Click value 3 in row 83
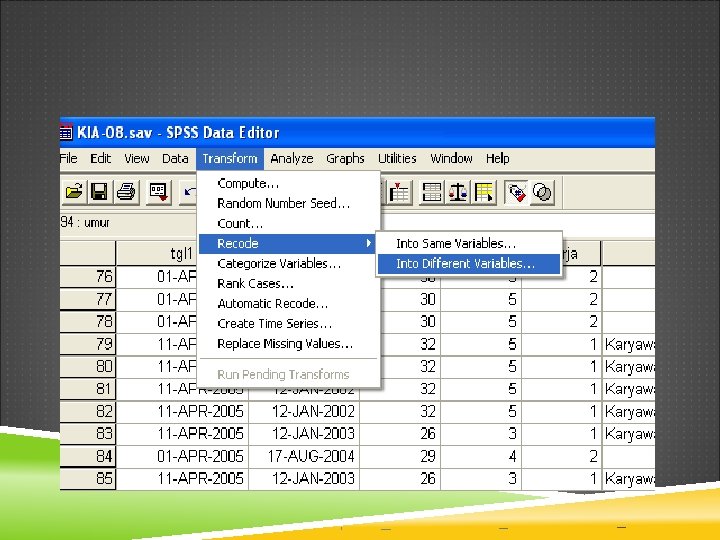This screenshot has width=720, height=540. tap(481, 433)
